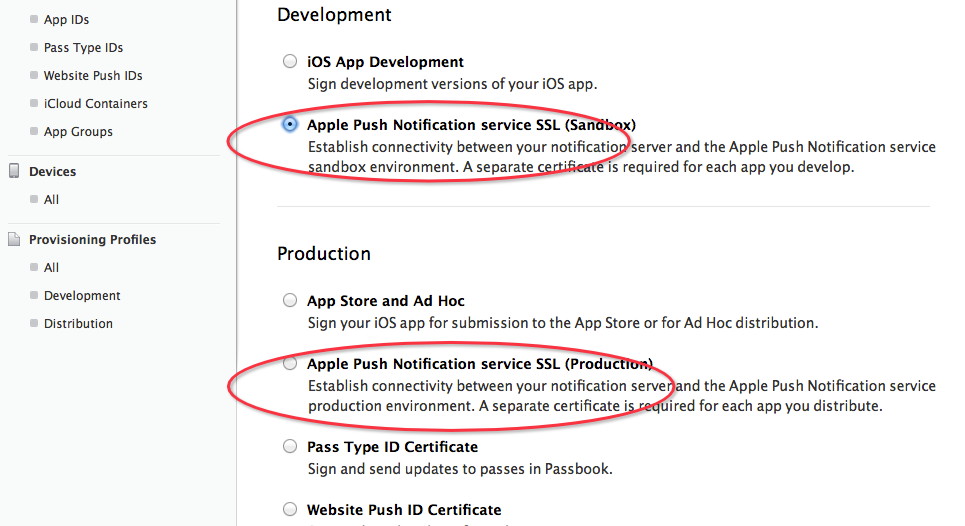Pick the Pass Type ID Certificate radio

pyautogui.click(x=289, y=446)
